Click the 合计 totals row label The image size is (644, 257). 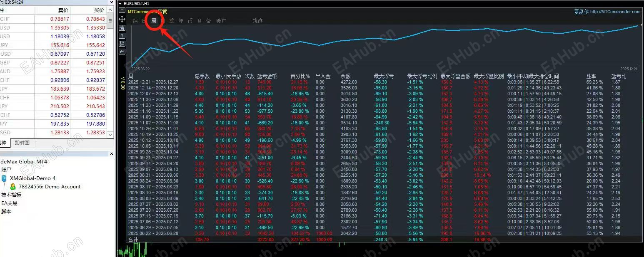pyautogui.click(x=133, y=240)
